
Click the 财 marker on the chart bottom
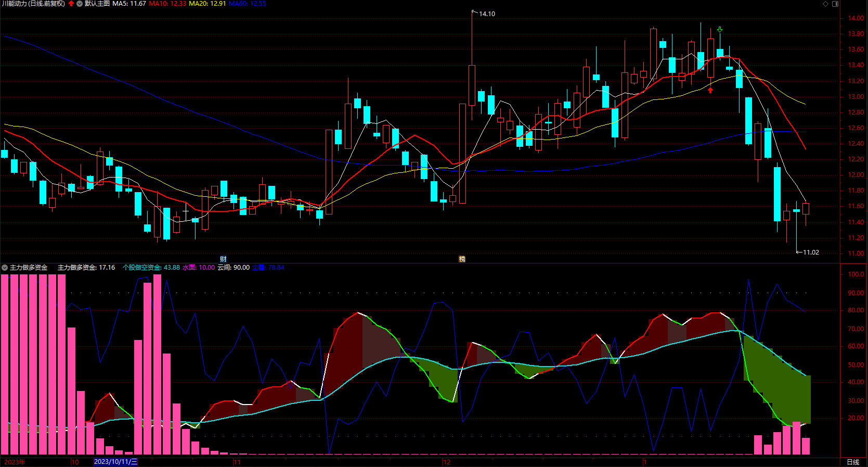click(x=223, y=259)
